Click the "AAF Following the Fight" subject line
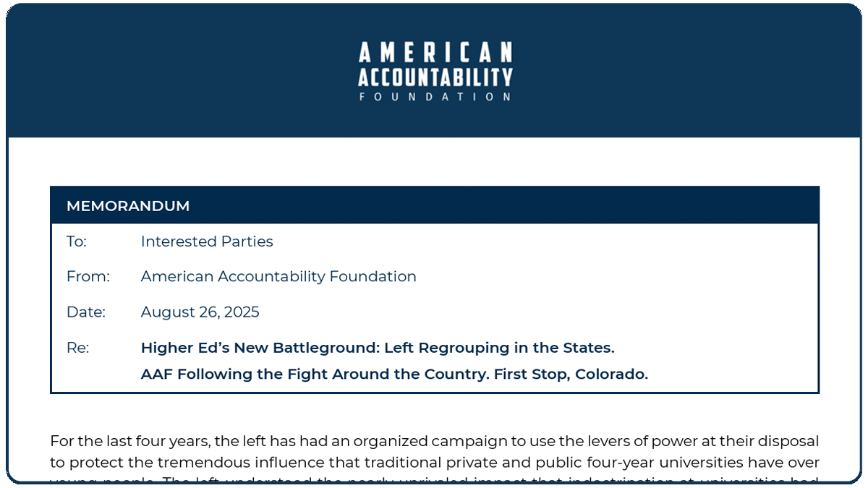 click(393, 374)
